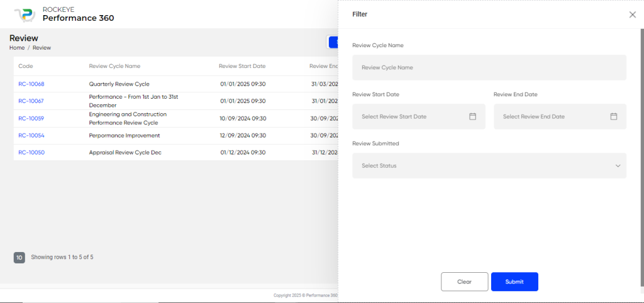Open review code RC-10050
The height and width of the screenshot is (303, 644).
pos(31,152)
